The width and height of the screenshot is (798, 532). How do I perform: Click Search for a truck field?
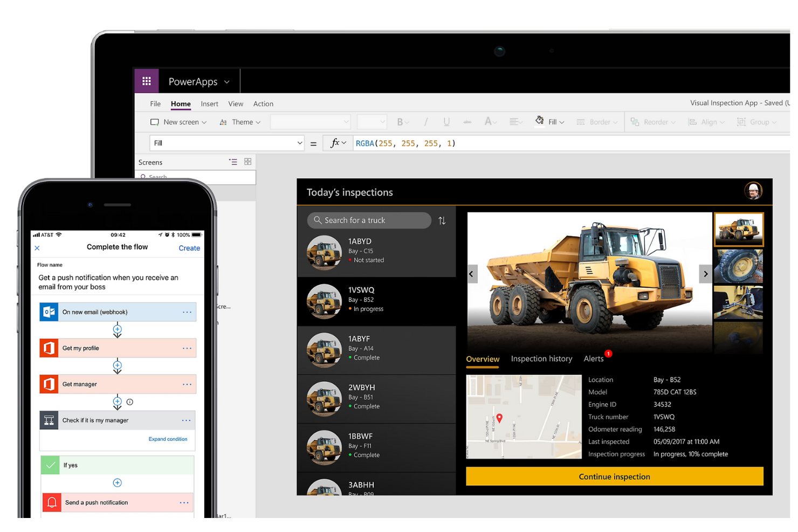(x=369, y=220)
